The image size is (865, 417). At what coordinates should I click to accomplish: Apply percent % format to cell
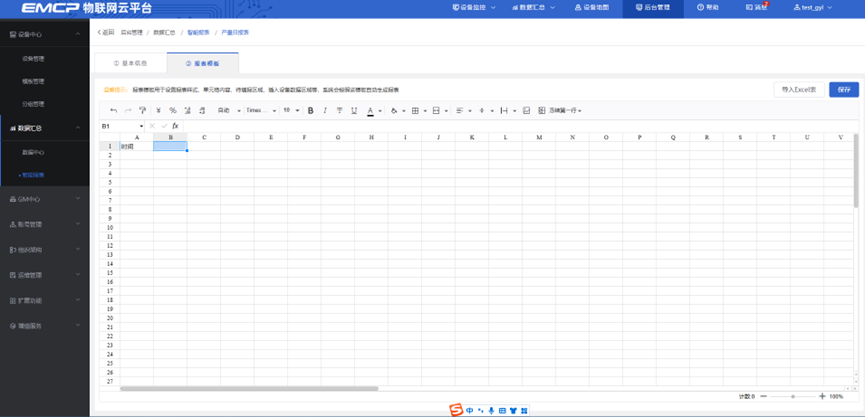173,110
